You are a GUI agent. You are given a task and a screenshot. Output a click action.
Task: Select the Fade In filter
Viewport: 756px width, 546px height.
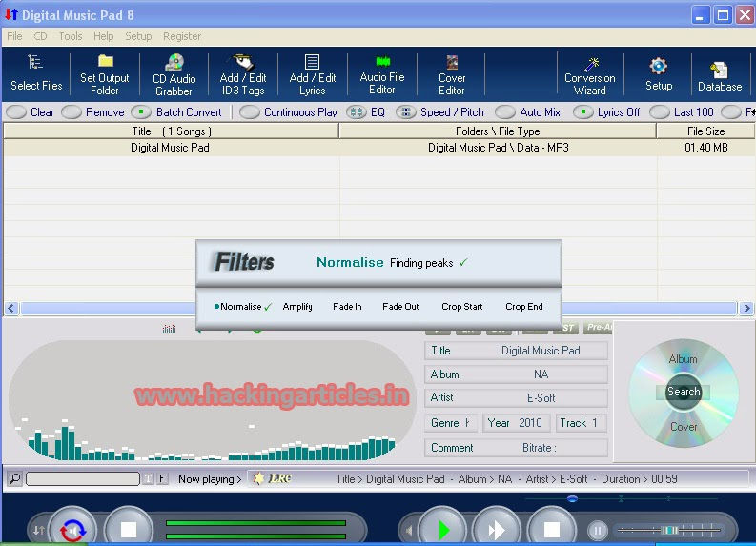click(347, 307)
